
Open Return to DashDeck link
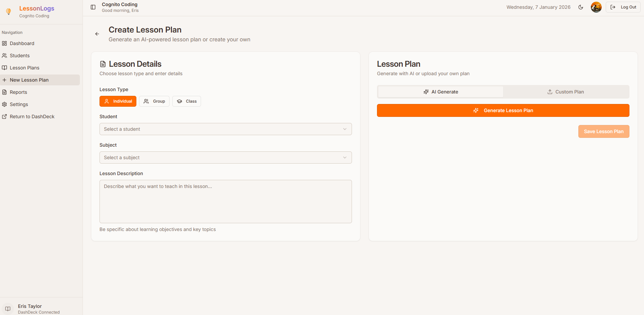click(32, 117)
